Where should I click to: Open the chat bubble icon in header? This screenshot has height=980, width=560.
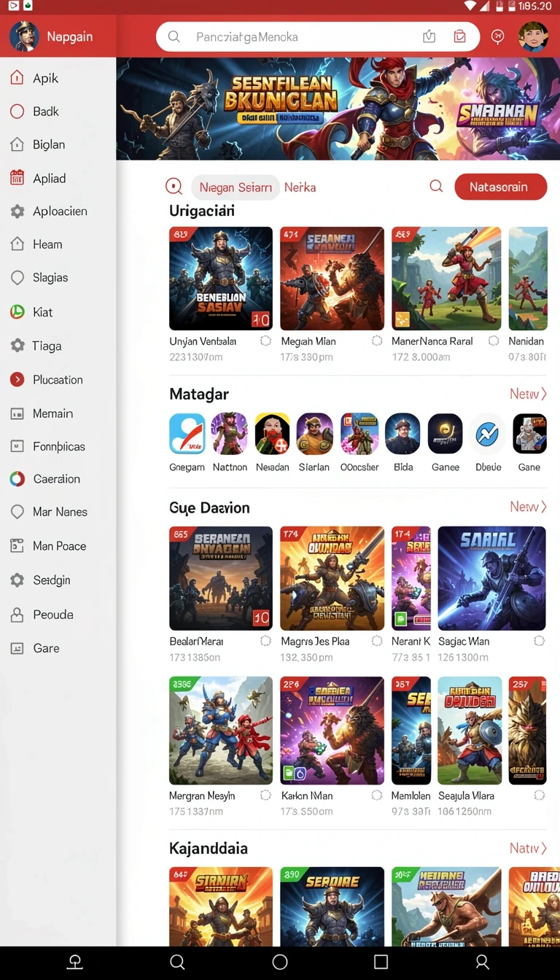coord(498,36)
